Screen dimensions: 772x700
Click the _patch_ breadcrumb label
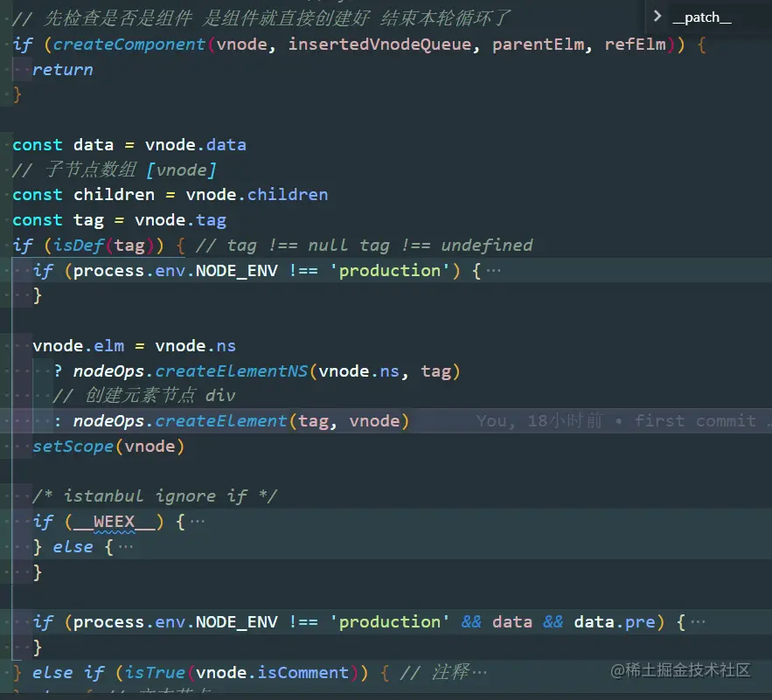click(702, 17)
